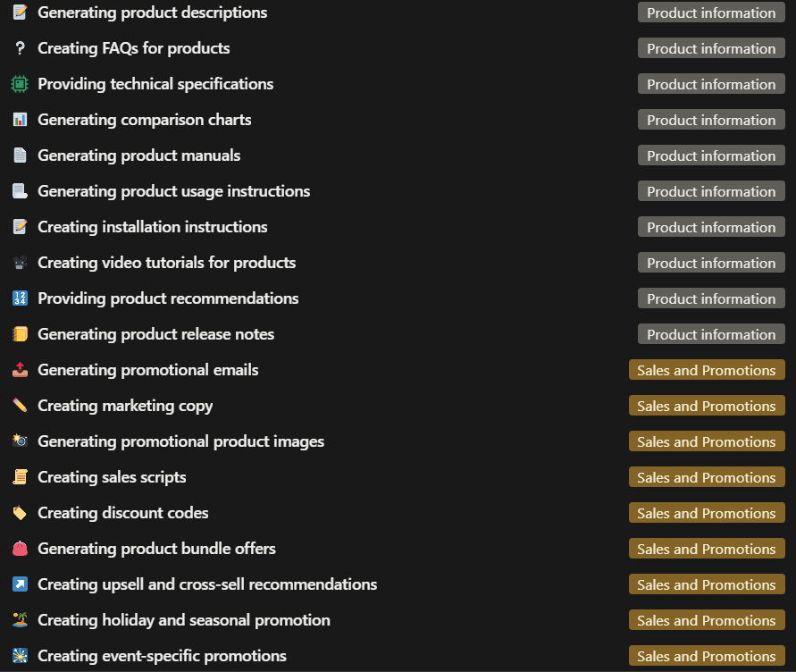The height and width of the screenshot is (672, 796).
Task: Select the camera flash icon for promotional product images
Action: tap(20, 441)
